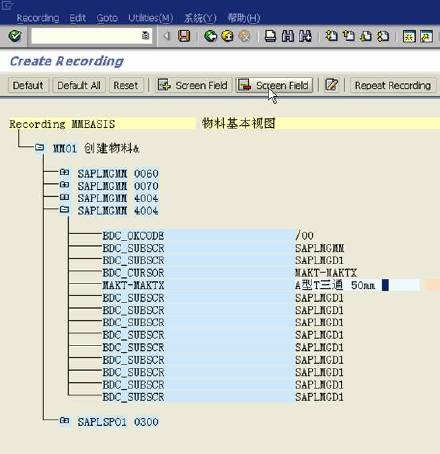Click the Print icon
The height and width of the screenshot is (454, 440).
click(270, 36)
